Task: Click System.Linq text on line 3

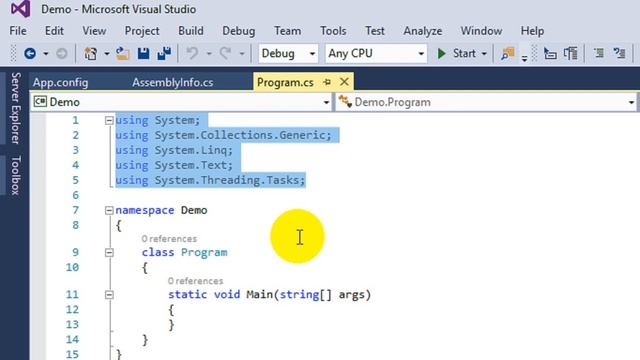Action: [x=190, y=150]
